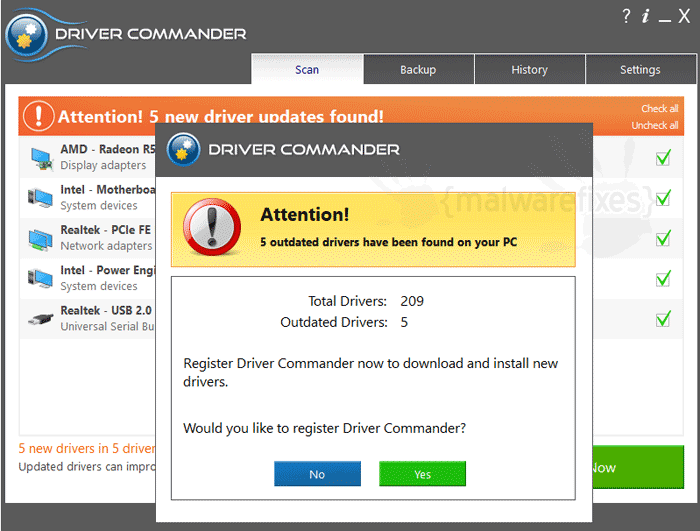Accept registration with the Yes button
The width and height of the screenshot is (700, 531).
[x=422, y=474]
